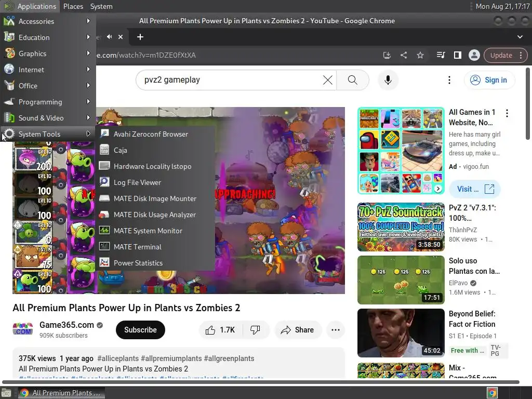Click the Visit ad link button
Viewport: 532px width, 399px height.
click(x=475, y=189)
